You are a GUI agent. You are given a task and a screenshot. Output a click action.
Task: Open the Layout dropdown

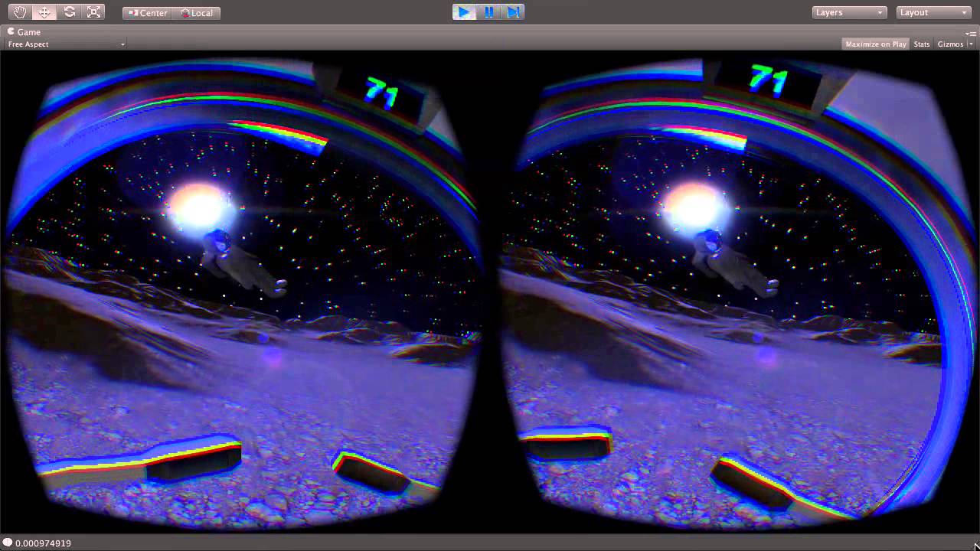click(x=933, y=13)
